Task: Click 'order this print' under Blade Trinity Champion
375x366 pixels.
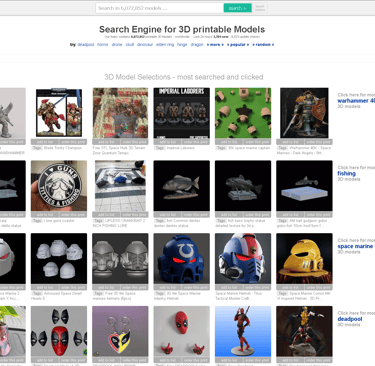Action: point(73,142)
